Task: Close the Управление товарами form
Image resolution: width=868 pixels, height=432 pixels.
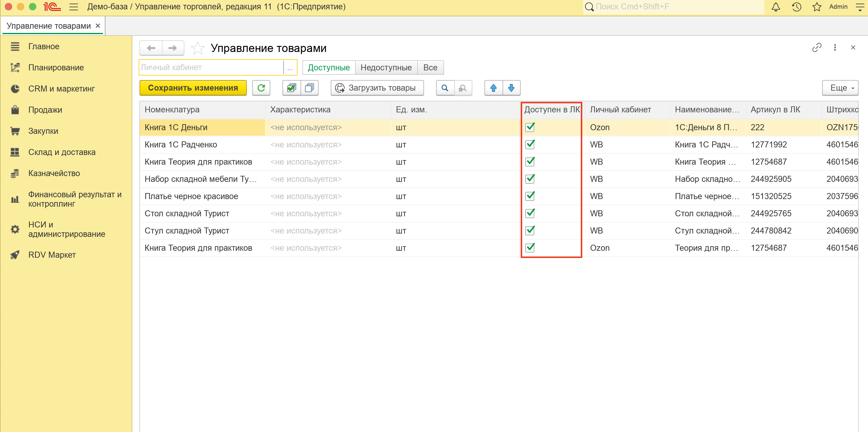Action: click(853, 47)
